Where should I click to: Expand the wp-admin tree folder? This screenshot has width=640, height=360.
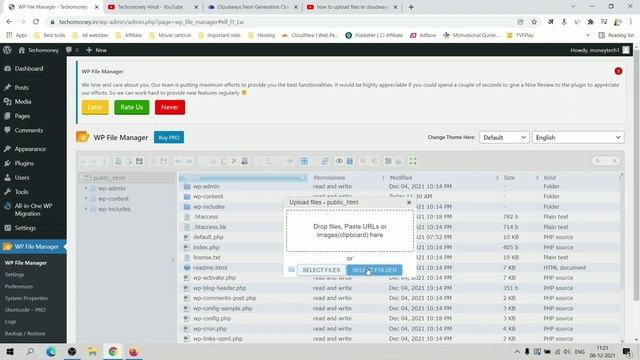pyautogui.click(x=86, y=188)
